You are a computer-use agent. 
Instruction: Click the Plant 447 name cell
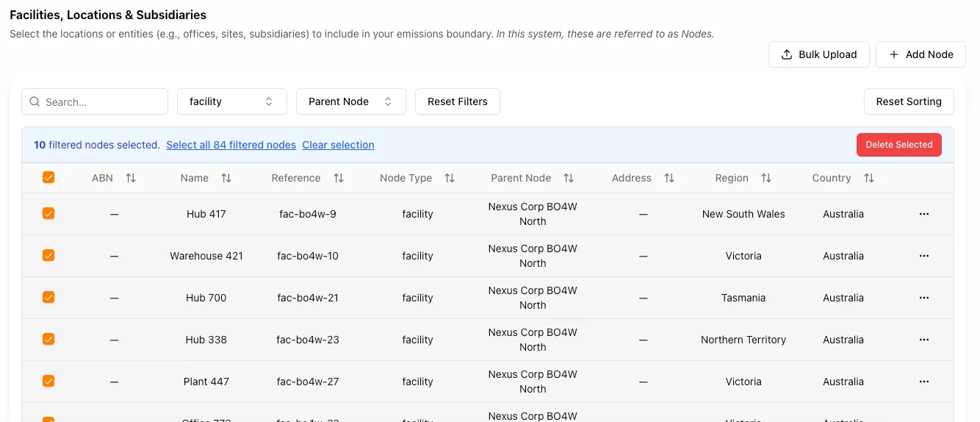(206, 382)
